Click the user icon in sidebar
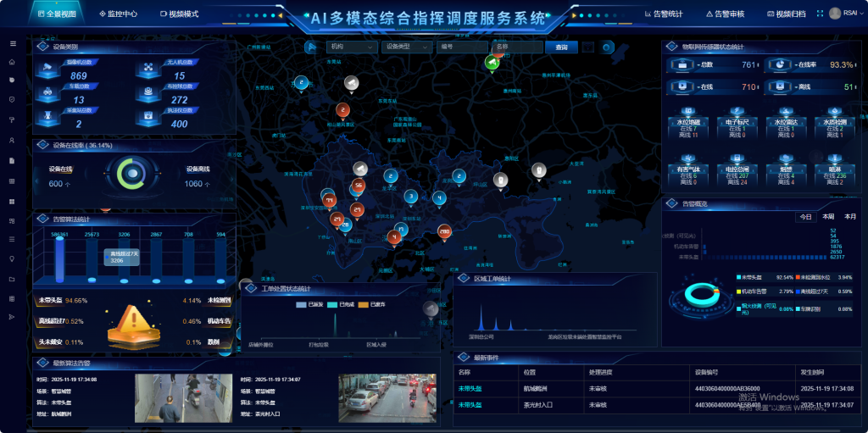The image size is (868, 433). point(12,140)
